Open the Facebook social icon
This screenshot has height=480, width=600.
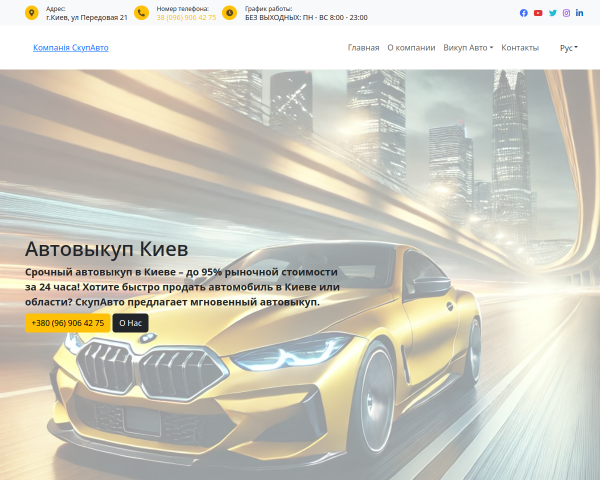[523, 13]
